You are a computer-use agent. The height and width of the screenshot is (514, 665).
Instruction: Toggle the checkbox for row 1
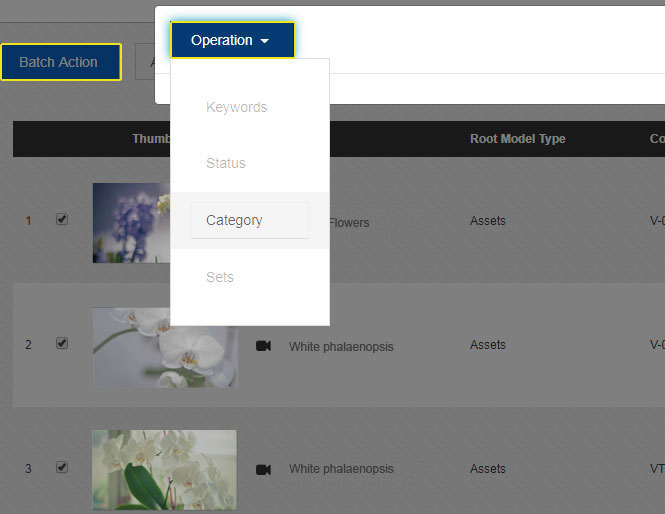[x=62, y=220]
